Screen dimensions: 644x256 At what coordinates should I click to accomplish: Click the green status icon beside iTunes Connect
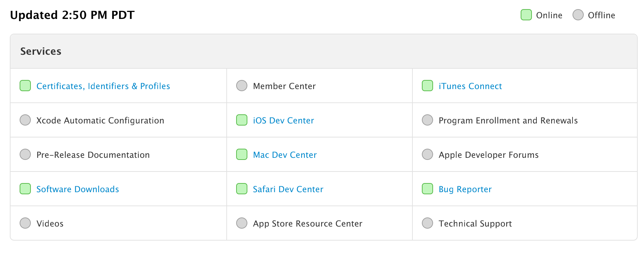pos(427,86)
